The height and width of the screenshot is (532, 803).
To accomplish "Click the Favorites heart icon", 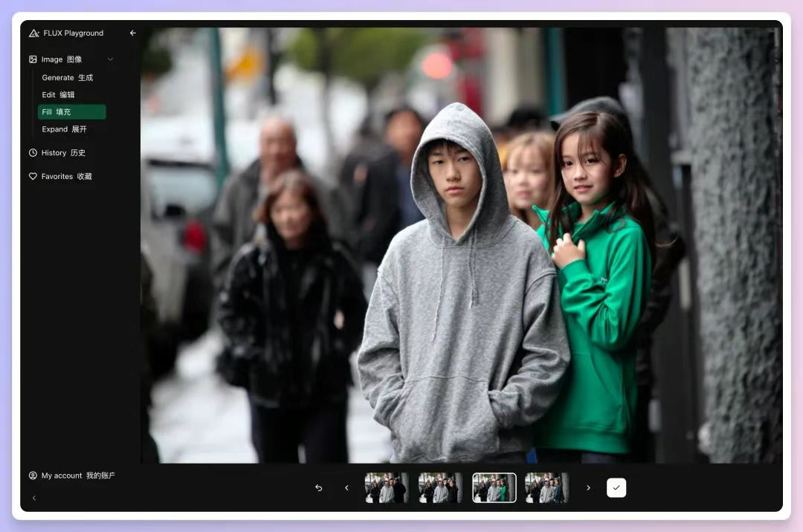I will (33, 177).
